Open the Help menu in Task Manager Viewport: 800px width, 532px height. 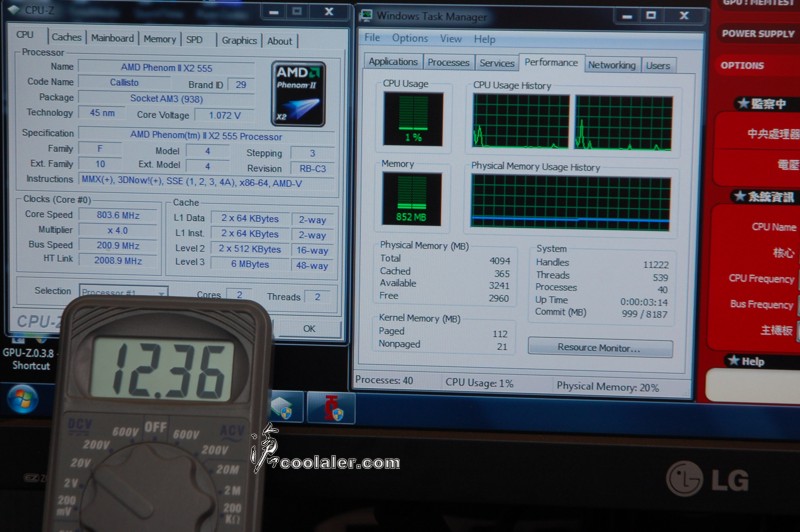pyautogui.click(x=484, y=39)
